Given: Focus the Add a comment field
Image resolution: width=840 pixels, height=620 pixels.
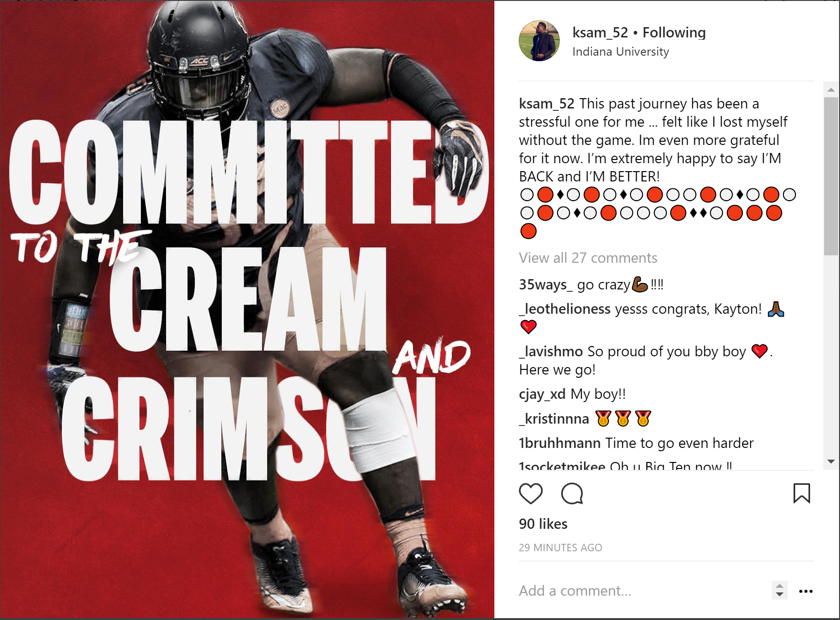Looking at the screenshot, I should [643, 591].
